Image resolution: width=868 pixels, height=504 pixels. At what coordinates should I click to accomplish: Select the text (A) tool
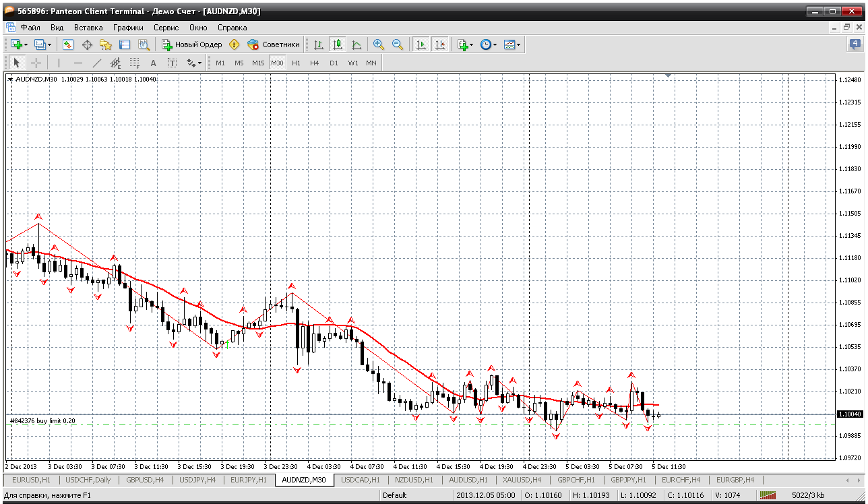[153, 63]
